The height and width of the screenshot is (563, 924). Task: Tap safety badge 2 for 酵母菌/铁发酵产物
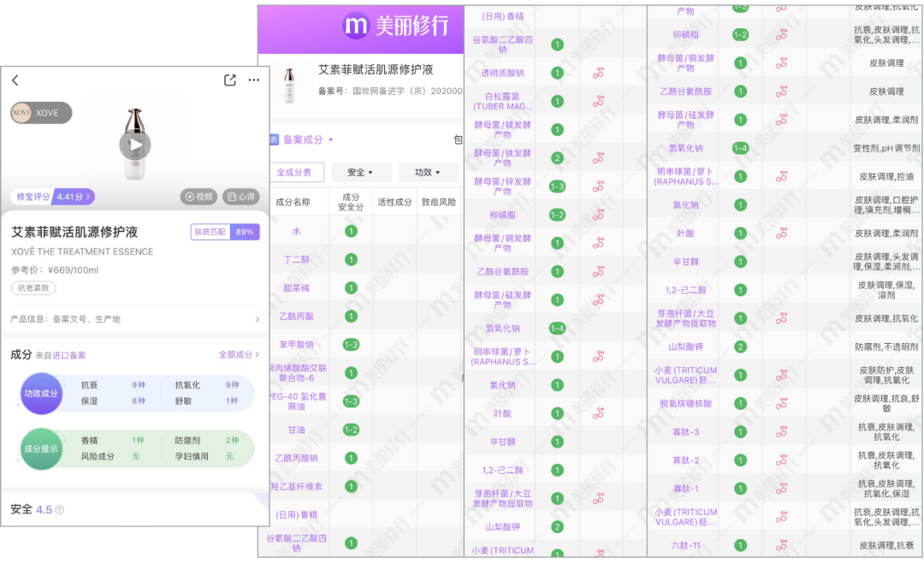point(557,158)
